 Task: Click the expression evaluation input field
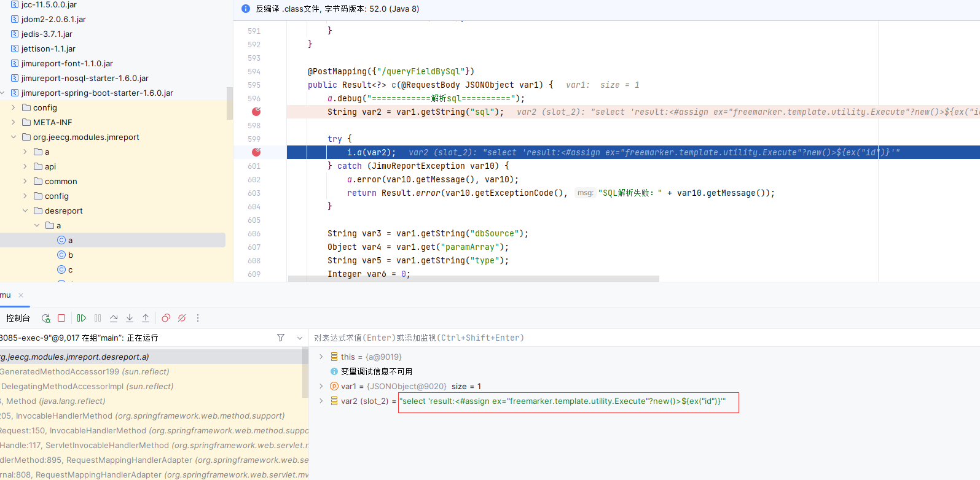click(x=644, y=338)
